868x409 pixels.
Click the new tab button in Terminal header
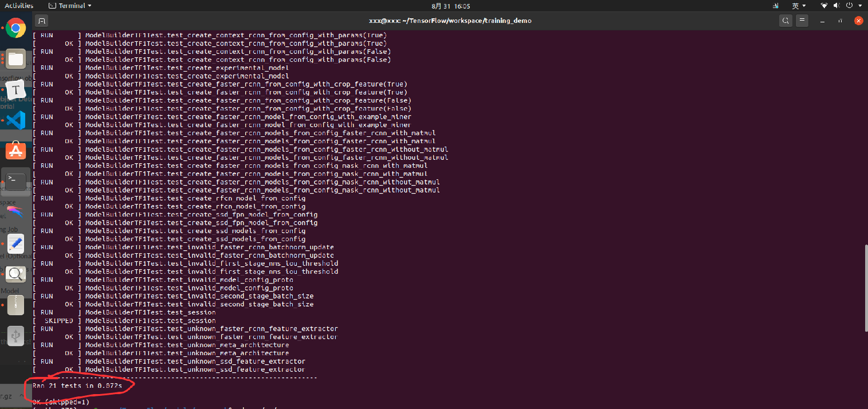point(41,21)
